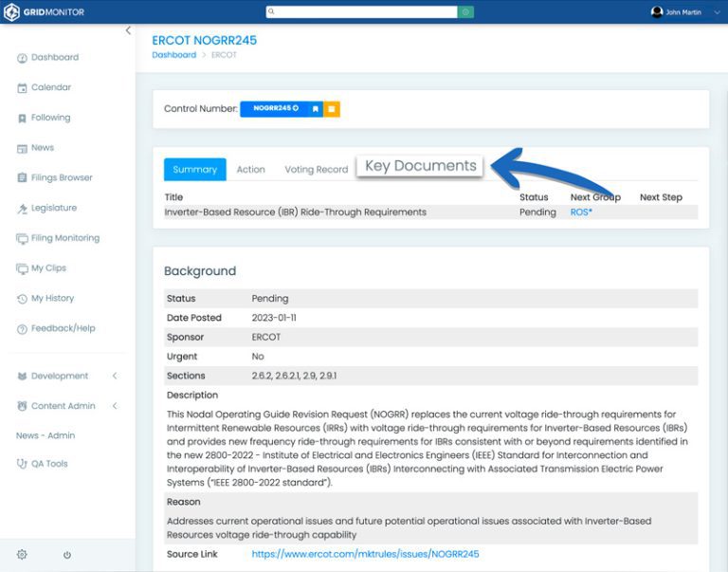Open Feedback/Help question icon

[22, 329]
